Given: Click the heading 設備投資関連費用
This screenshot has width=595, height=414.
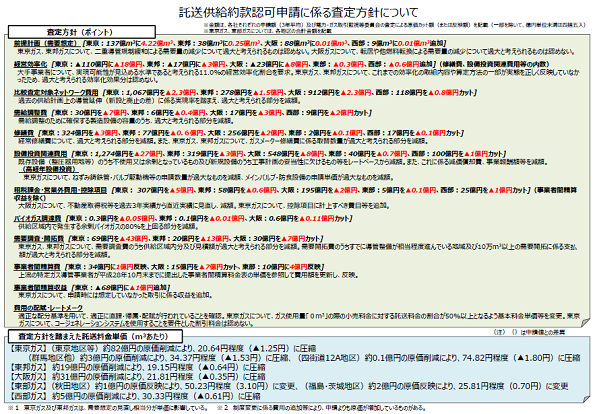Looking at the screenshot, I should (x=41, y=154).
